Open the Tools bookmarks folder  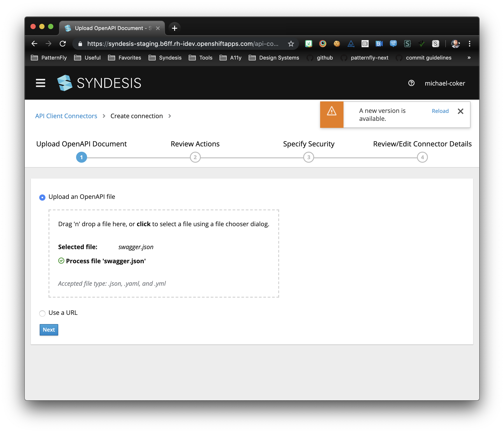[x=201, y=58]
